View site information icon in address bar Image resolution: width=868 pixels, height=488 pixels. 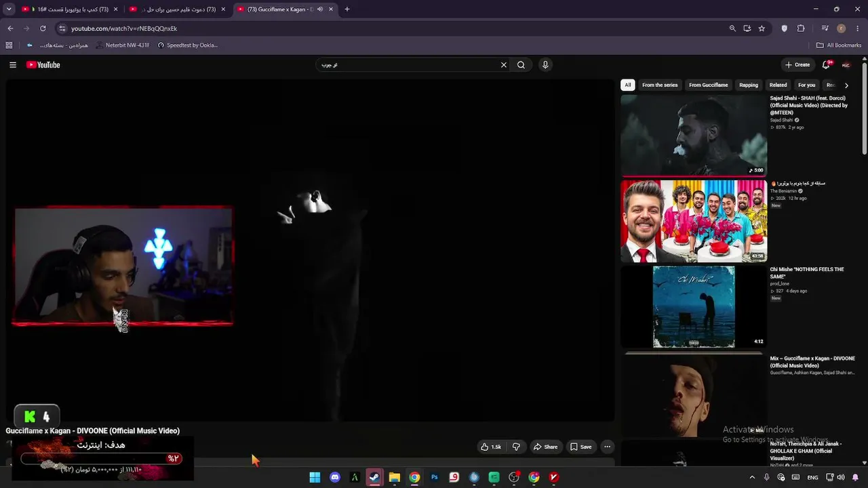click(x=62, y=28)
